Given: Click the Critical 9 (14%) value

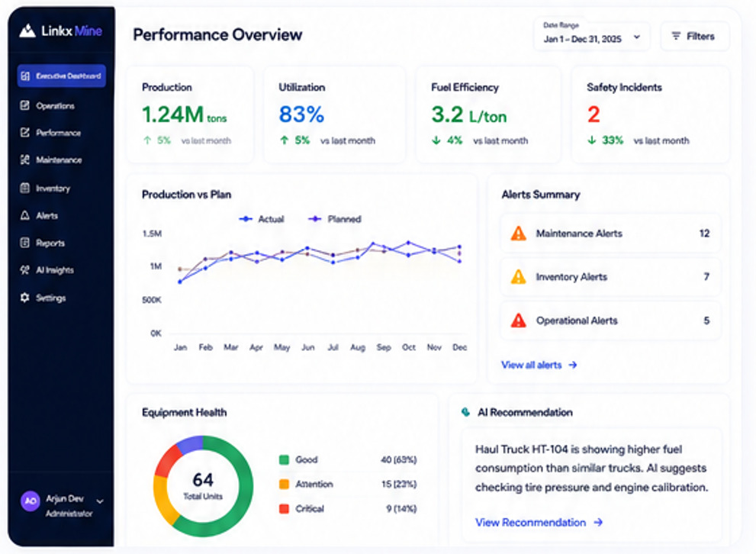Looking at the screenshot, I should (x=401, y=509).
